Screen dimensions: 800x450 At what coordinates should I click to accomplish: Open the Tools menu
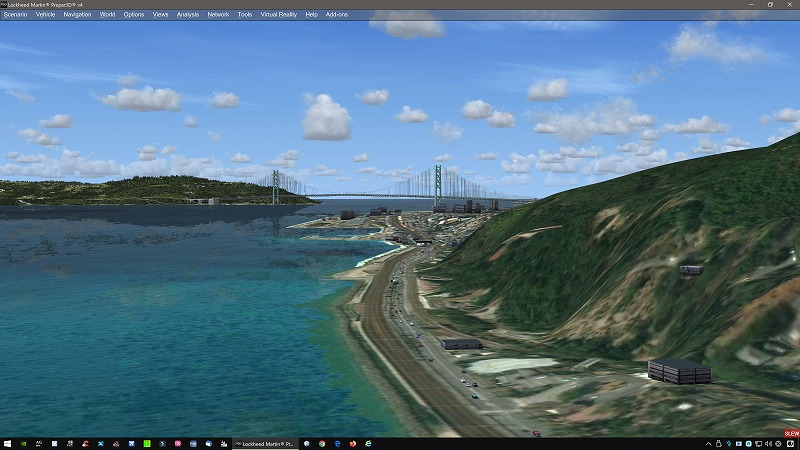[245, 15]
